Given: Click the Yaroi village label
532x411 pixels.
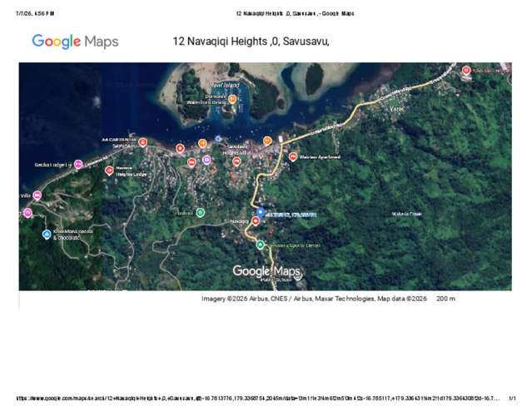Looking at the screenshot, I should pyautogui.click(x=397, y=109).
